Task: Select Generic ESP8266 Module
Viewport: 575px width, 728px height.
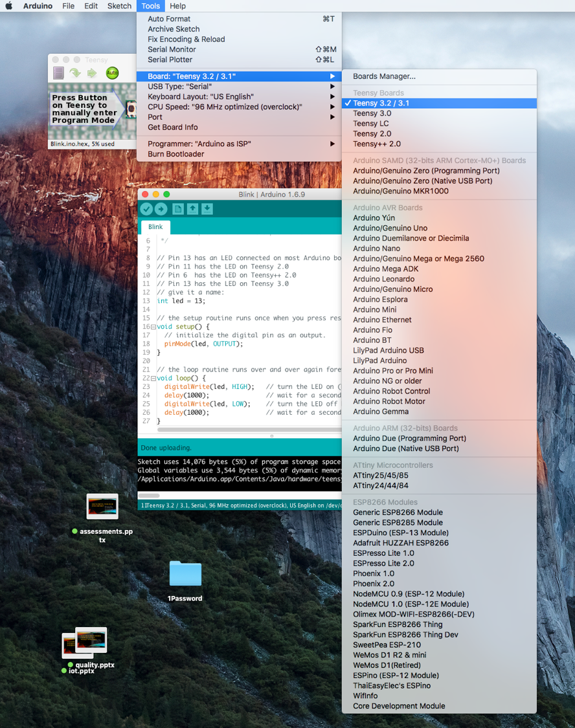Action: pyautogui.click(x=440, y=513)
